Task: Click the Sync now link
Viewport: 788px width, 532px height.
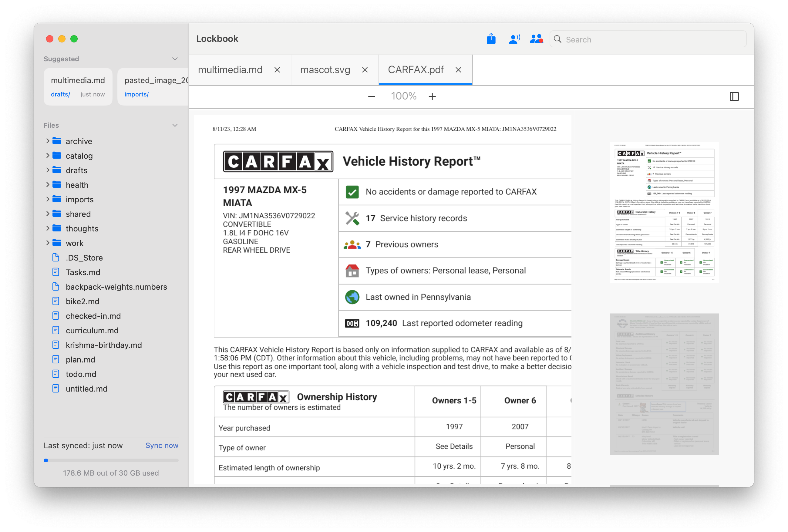Action: 162,445
